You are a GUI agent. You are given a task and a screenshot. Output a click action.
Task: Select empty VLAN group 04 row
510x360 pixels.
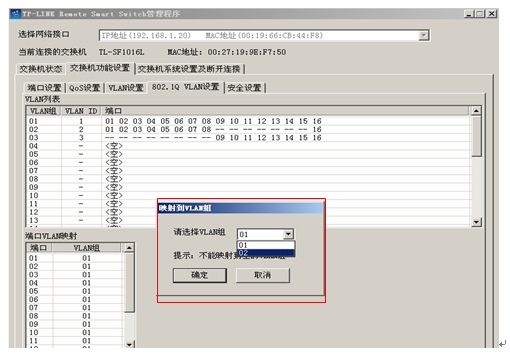pos(248,146)
